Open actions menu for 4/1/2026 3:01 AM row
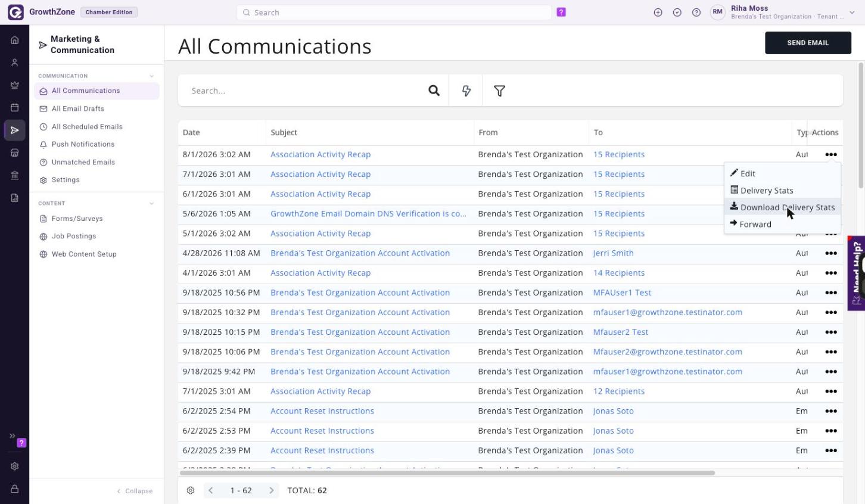Screen dimensions: 865x504 830,273
